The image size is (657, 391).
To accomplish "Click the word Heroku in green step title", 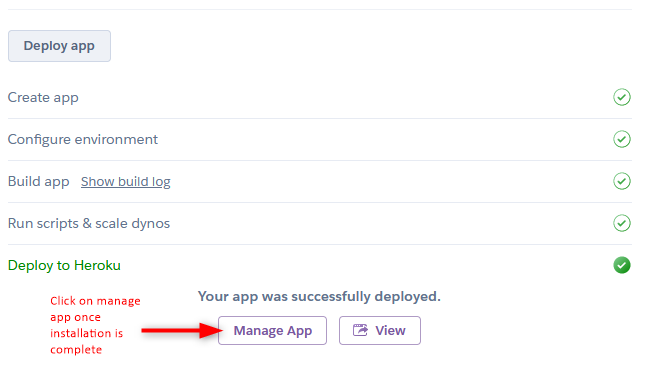I will coord(97,265).
